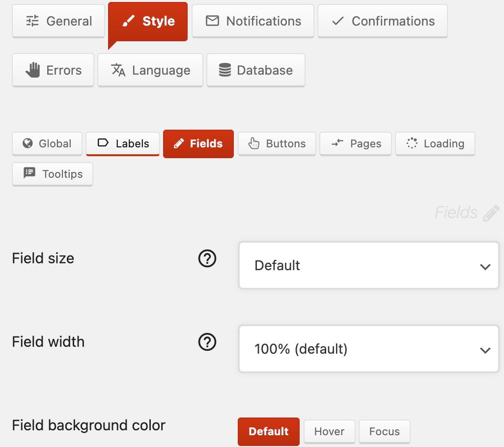Click the label tag icon on Labels
The width and height of the screenshot is (504, 447).
[103, 142]
